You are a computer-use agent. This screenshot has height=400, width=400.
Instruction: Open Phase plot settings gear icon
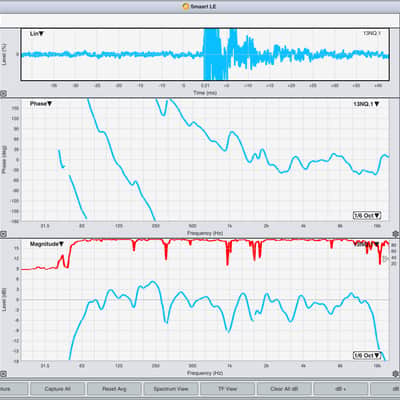click(x=395, y=233)
